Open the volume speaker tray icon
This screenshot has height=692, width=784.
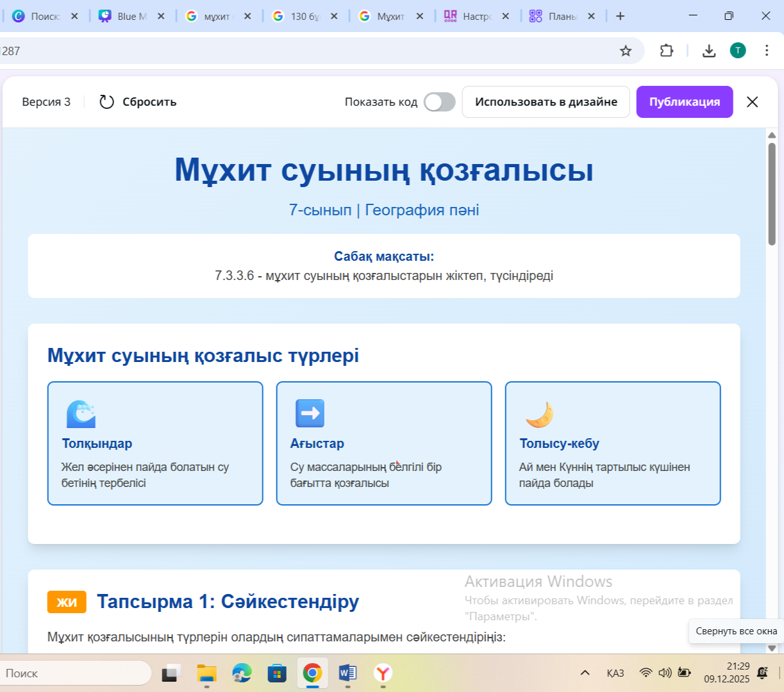665,673
